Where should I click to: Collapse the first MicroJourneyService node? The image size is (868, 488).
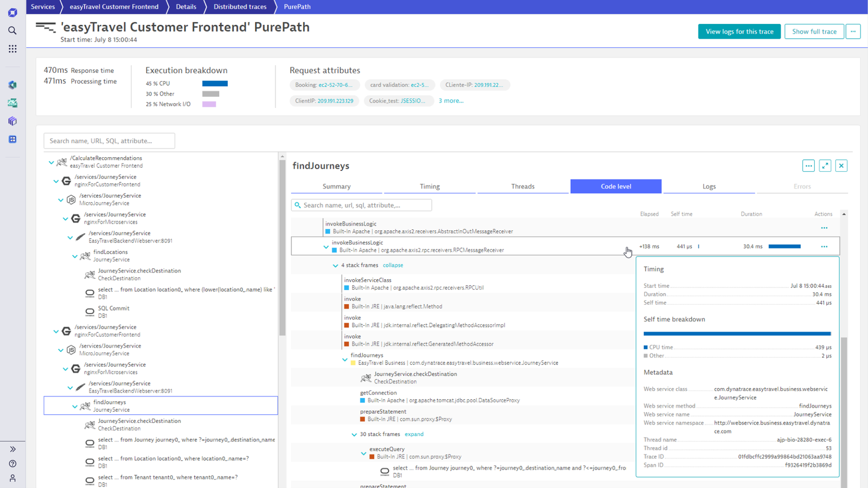click(x=61, y=200)
